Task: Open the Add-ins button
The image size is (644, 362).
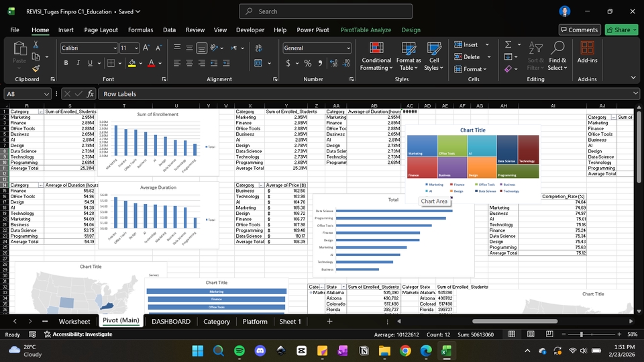Action: coord(587,52)
